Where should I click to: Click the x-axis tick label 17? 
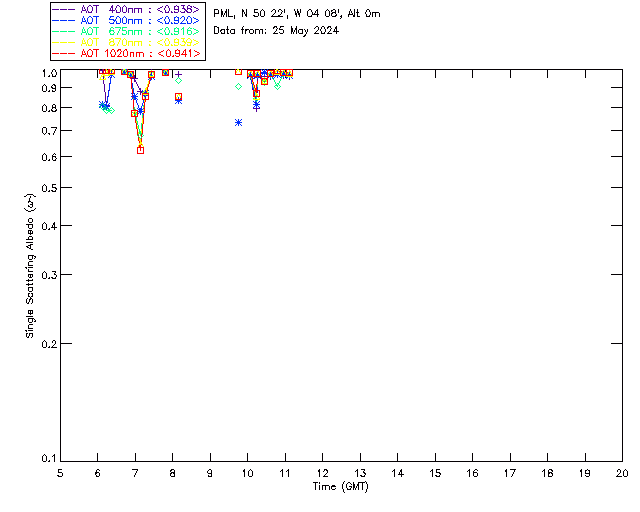510,473
